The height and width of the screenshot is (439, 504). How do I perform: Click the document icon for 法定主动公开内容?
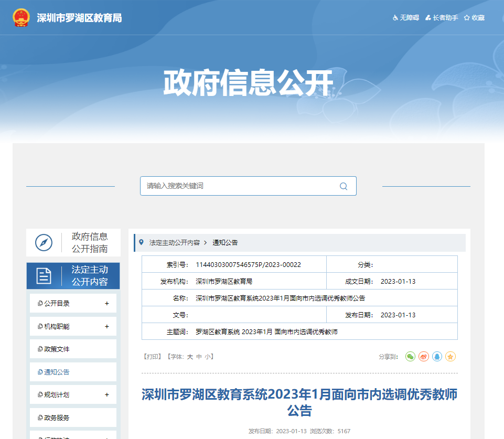pyautogui.click(x=44, y=276)
